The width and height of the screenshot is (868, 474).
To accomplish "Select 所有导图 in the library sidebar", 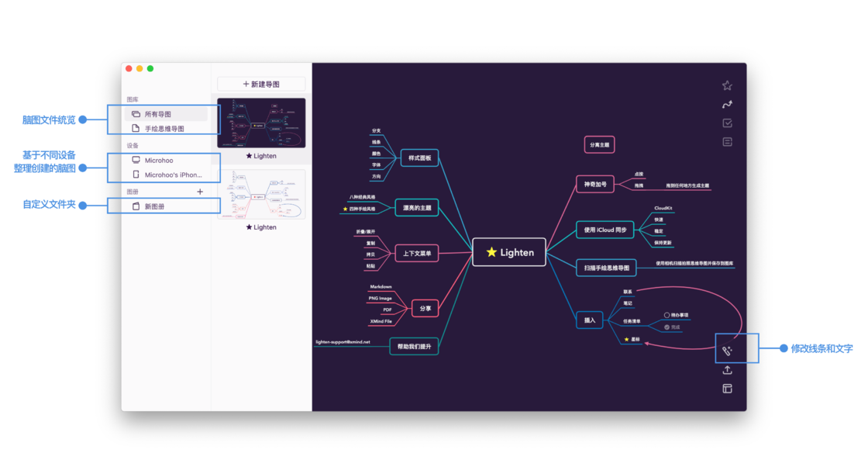I will (166, 114).
